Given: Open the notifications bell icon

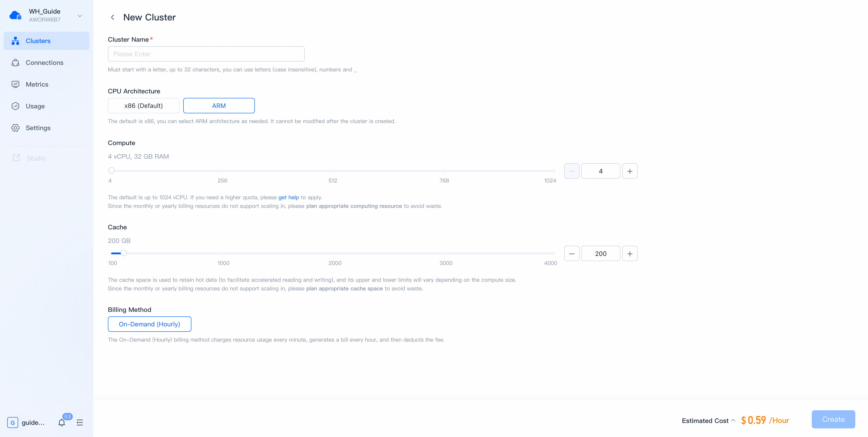Looking at the screenshot, I should (62, 422).
